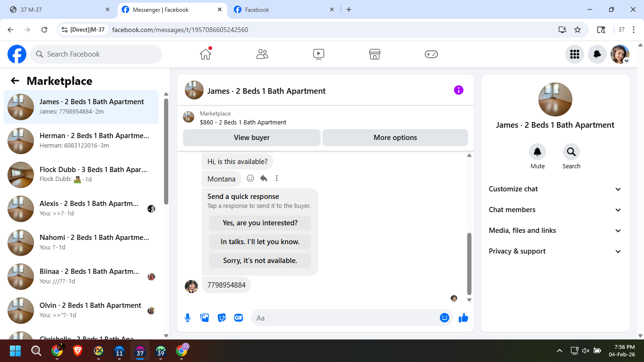
Task: Choose a sticker icon
Action: [x=222, y=318]
